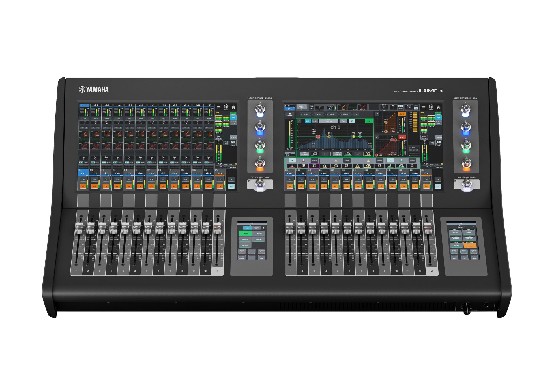The image size is (554, 392).
Task: Toggle the ON button under ch 5
Action: 129,186
